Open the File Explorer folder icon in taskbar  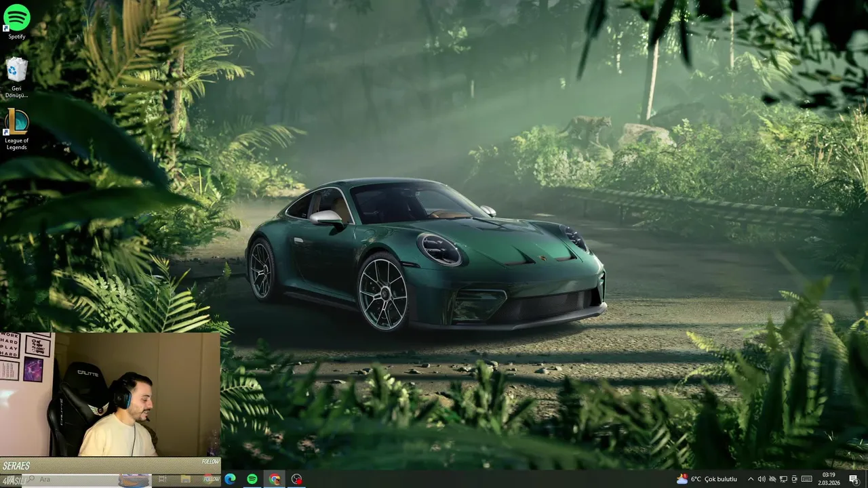[x=185, y=479]
